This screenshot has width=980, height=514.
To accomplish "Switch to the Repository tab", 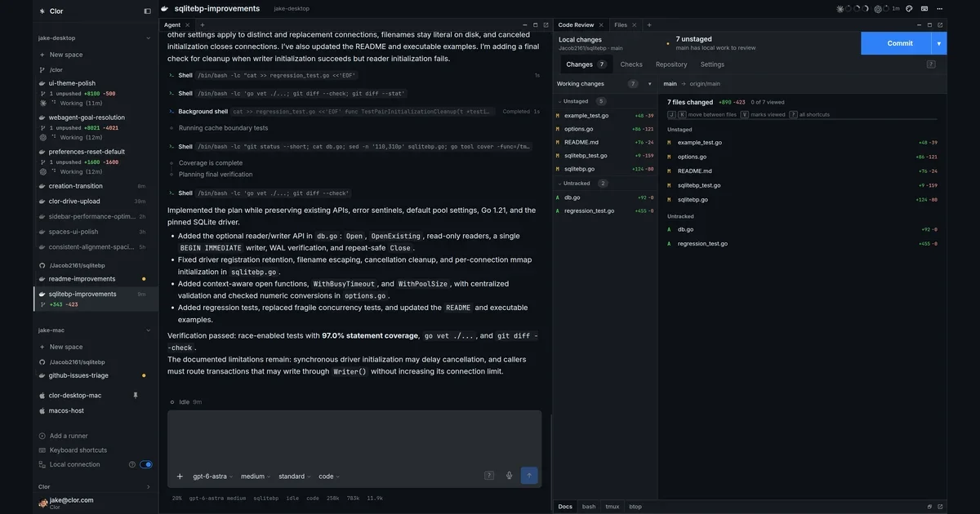I will click(671, 64).
